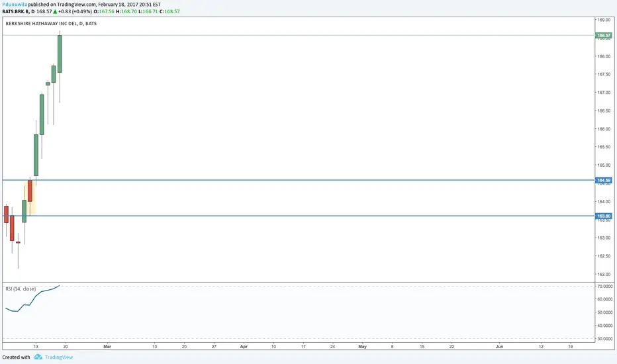617x364 pixels.
Task: Click the RSI (14, close) indicator label
Action: tap(21, 289)
